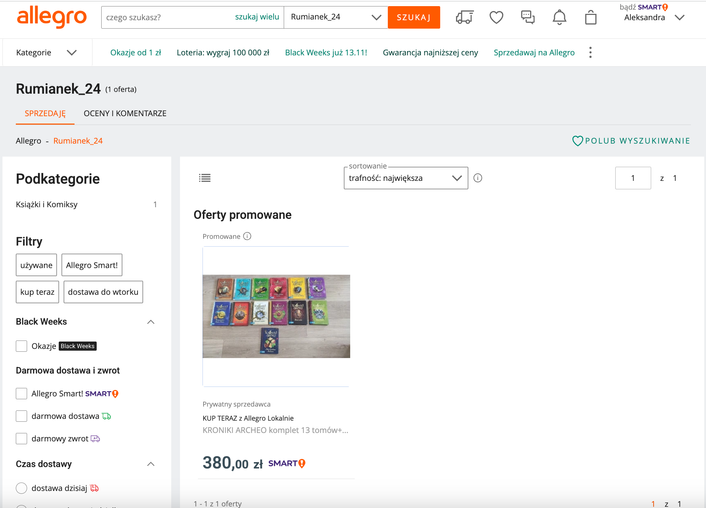Enable the Okazje Black Weeks checkbox
The image size is (706, 508).
point(21,346)
